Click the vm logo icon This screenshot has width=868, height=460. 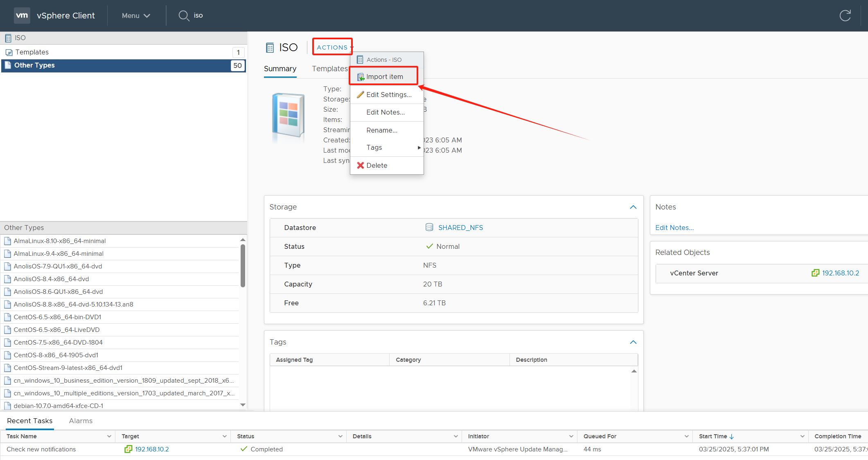coord(22,16)
